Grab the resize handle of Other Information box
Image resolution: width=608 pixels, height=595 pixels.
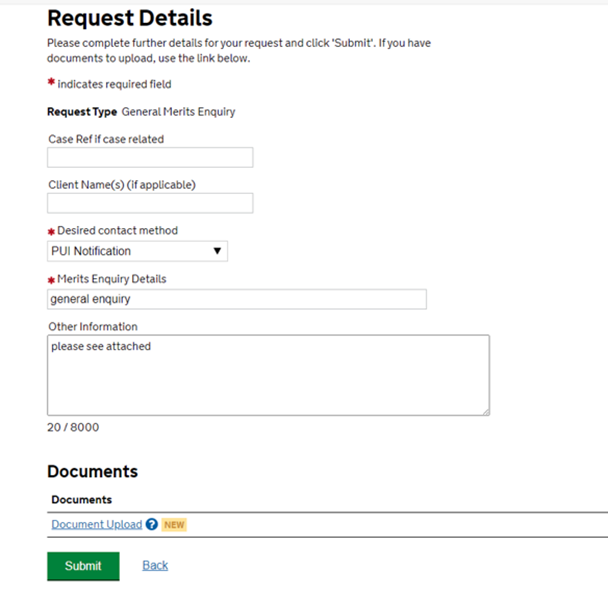[x=485, y=410]
